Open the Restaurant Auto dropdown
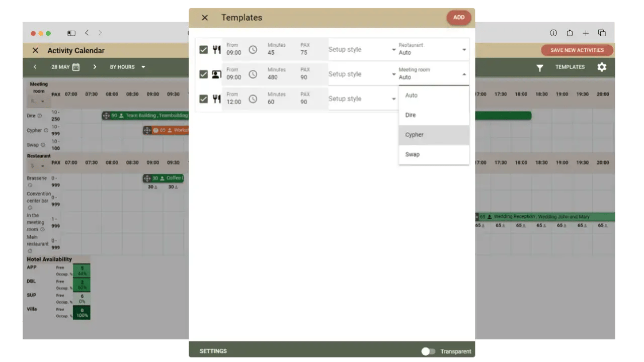644x362 pixels. click(433, 49)
